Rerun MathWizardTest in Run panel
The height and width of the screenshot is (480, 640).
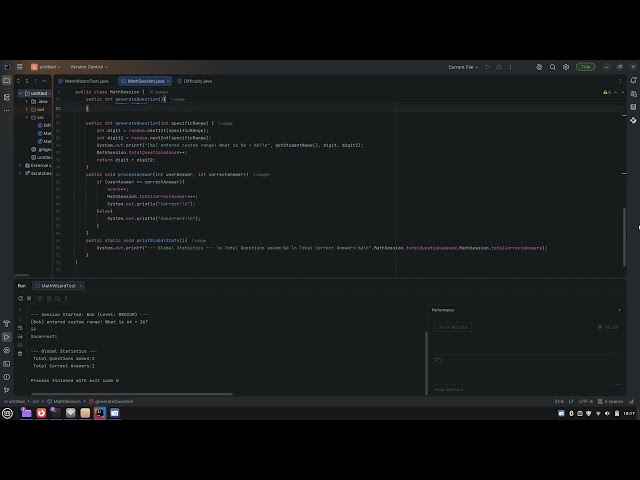[20, 298]
